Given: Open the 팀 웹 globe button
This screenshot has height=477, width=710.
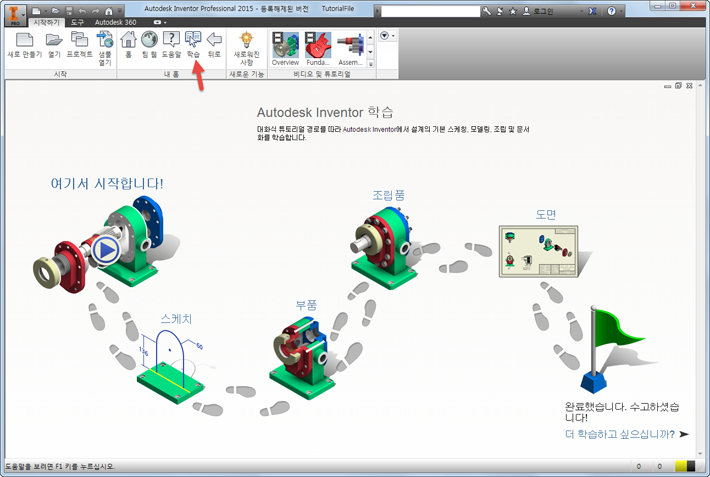Looking at the screenshot, I should tap(149, 45).
